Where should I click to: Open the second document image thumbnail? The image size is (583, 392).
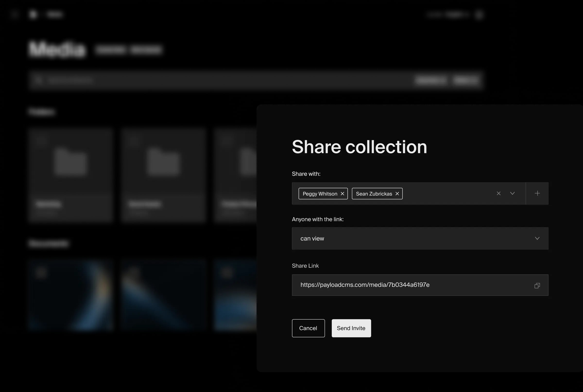tap(163, 295)
